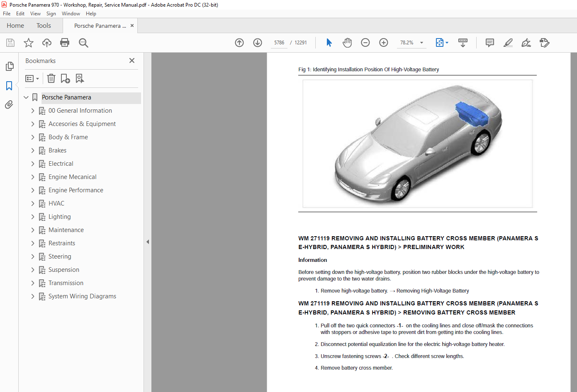
Task: Open fit page options dropdown arrow
Action: pos(447,43)
